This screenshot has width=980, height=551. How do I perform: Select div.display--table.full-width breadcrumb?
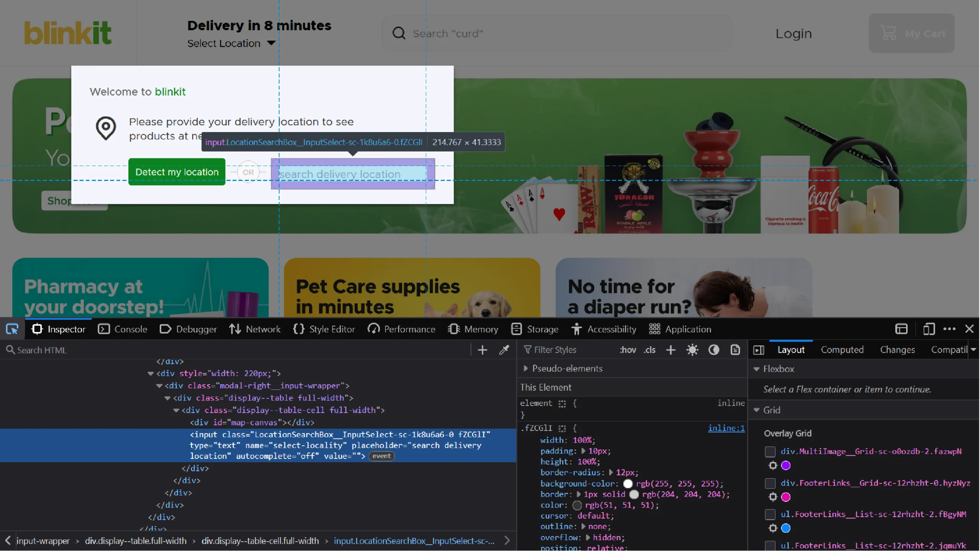coord(136,541)
